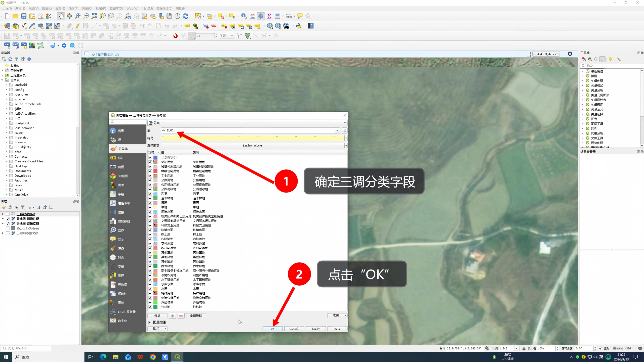
Task: Click the browser panel refresh icon
Action: pyautogui.click(x=10, y=59)
